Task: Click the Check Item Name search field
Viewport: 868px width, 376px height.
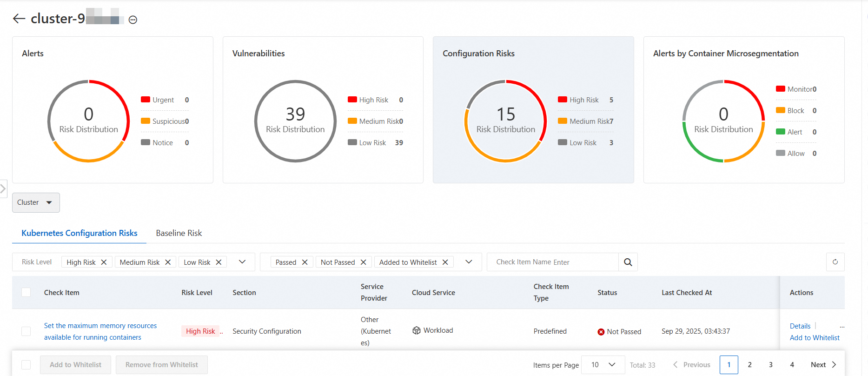Action: tap(553, 262)
